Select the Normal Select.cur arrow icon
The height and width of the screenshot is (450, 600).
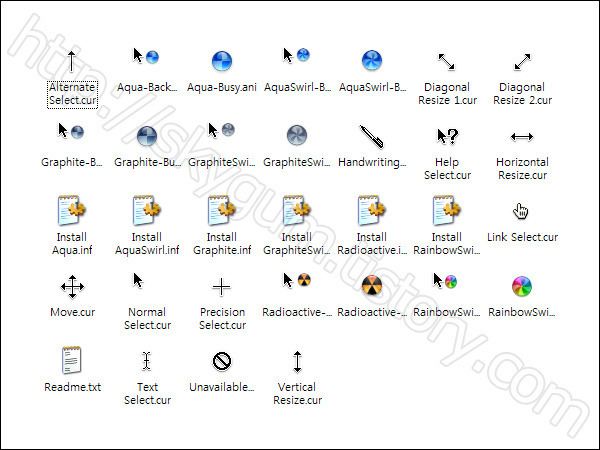point(138,280)
